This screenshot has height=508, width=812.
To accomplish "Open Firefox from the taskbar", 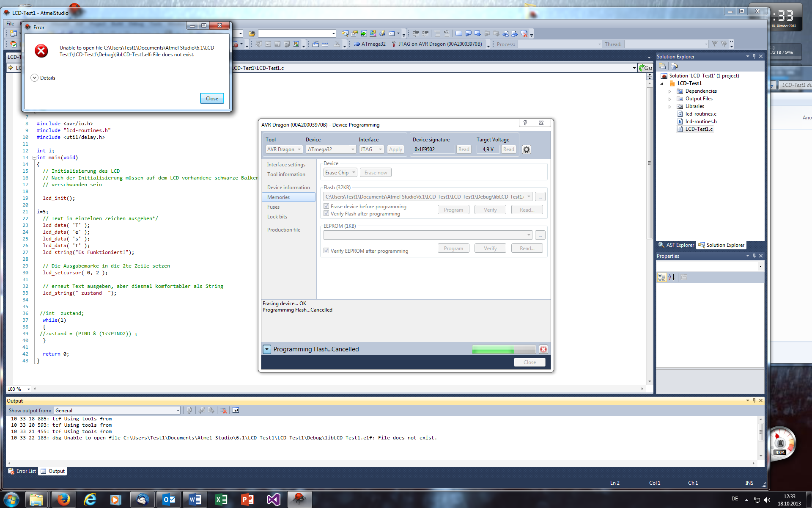I will [64, 500].
